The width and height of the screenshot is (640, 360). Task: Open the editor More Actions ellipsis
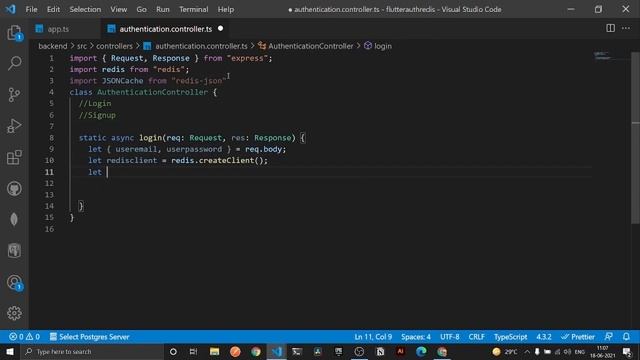point(626,28)
